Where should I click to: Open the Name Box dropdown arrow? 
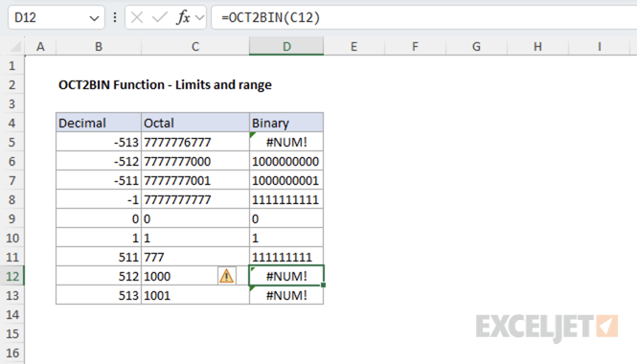pos(94,18)
